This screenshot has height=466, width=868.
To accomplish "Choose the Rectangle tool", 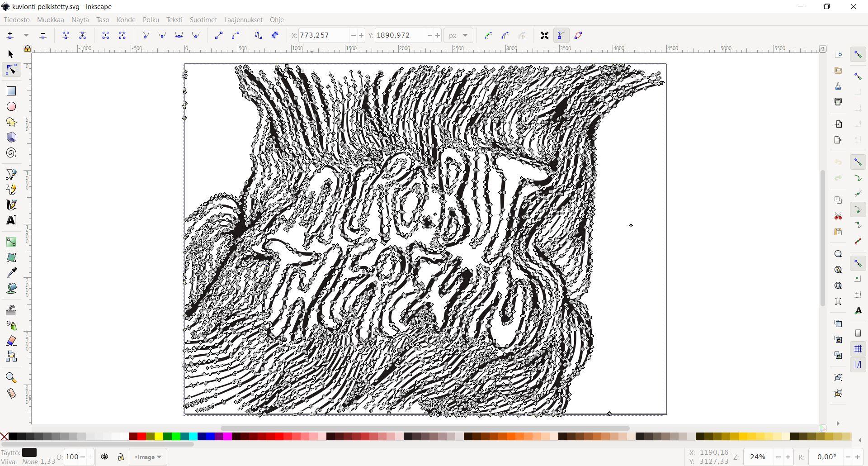I will tap(11, 91).
